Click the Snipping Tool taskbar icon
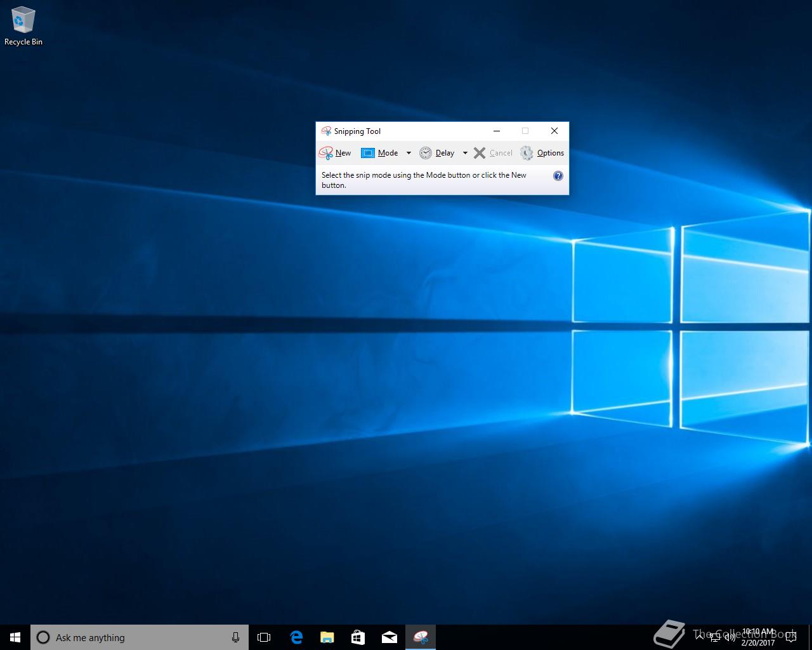812x650 pixels. [x=421, y=637]
